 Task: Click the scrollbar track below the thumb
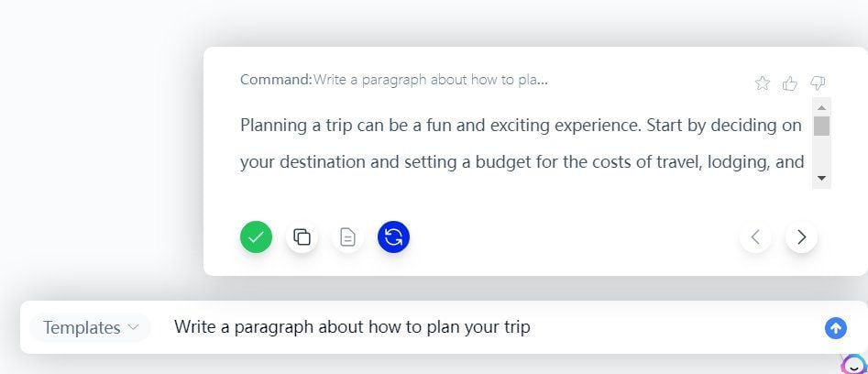tap(821, 153)
